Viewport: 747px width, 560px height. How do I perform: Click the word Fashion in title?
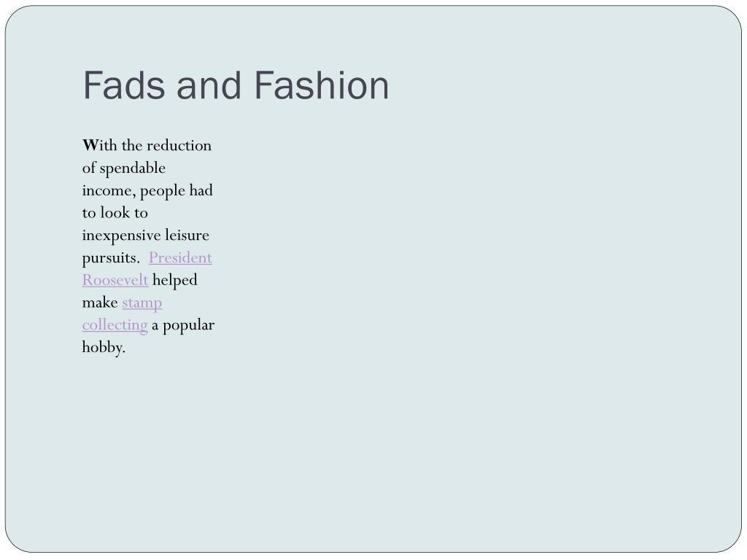coord(322,86)
